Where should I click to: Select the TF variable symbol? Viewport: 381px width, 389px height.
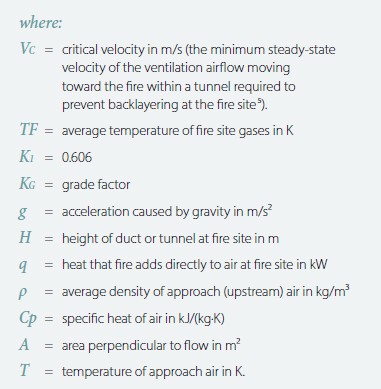[x=29, y=129]
